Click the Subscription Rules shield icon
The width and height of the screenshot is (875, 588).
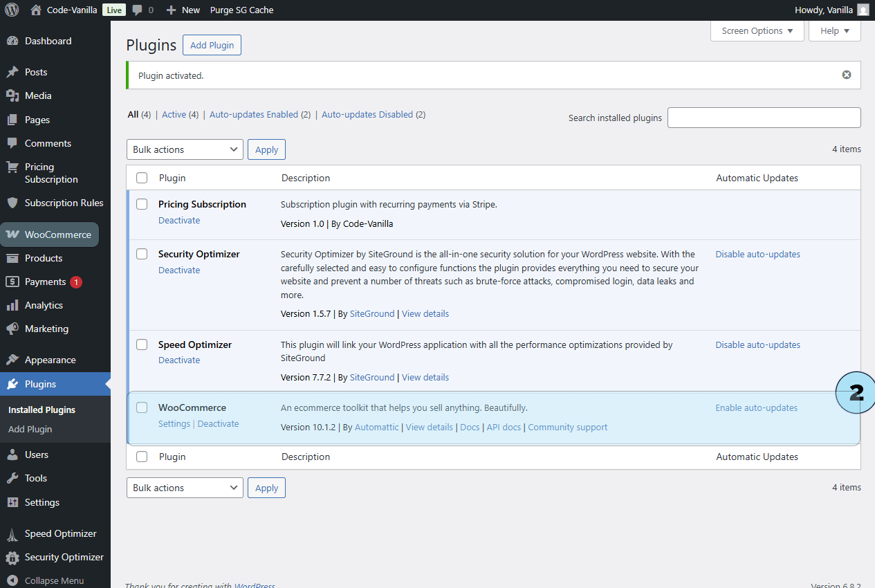click(12, 203)
